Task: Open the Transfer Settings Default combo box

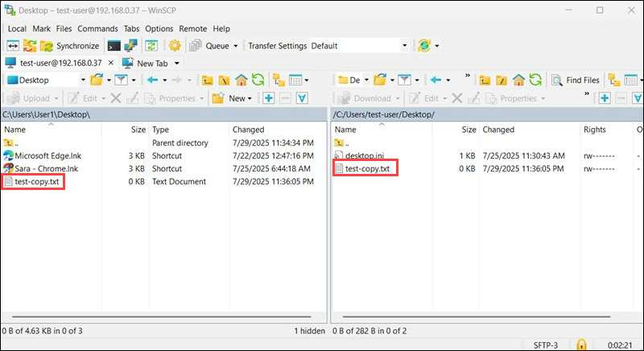Action: point(359,46)
